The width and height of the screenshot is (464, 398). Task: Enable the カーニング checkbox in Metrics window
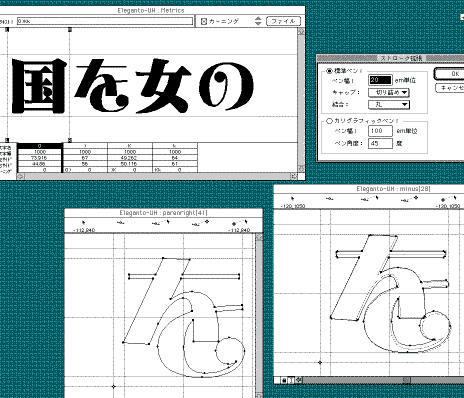click(x=204, y=22)
